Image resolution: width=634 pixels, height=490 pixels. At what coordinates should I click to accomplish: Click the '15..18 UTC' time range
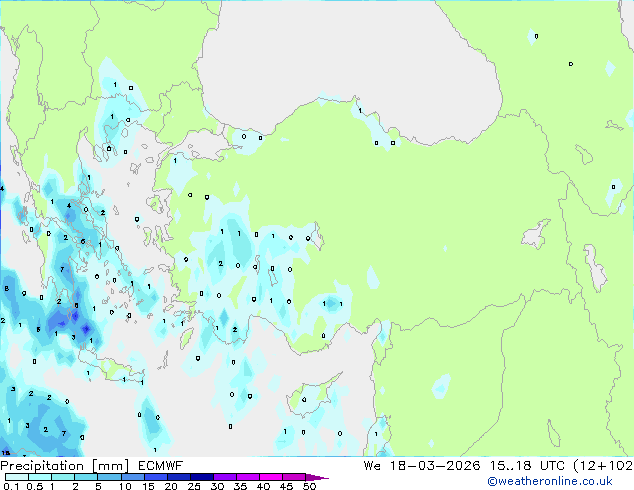tap(527, 466)
